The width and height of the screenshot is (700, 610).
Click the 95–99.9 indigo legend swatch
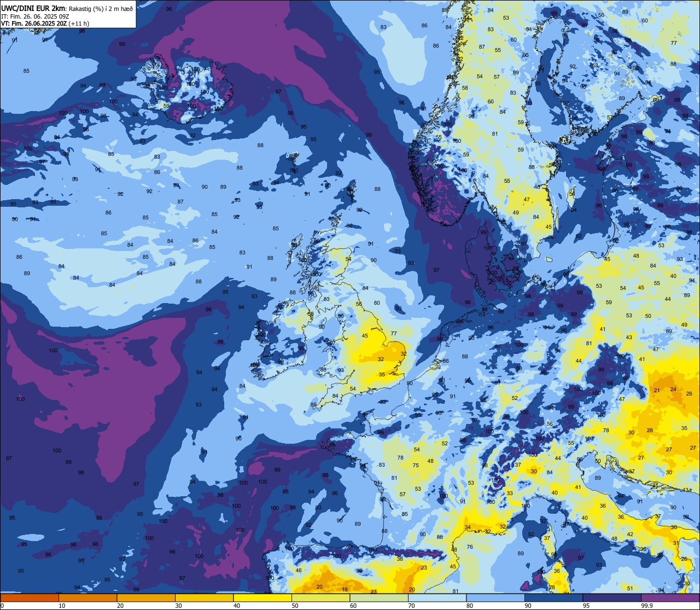612,598
